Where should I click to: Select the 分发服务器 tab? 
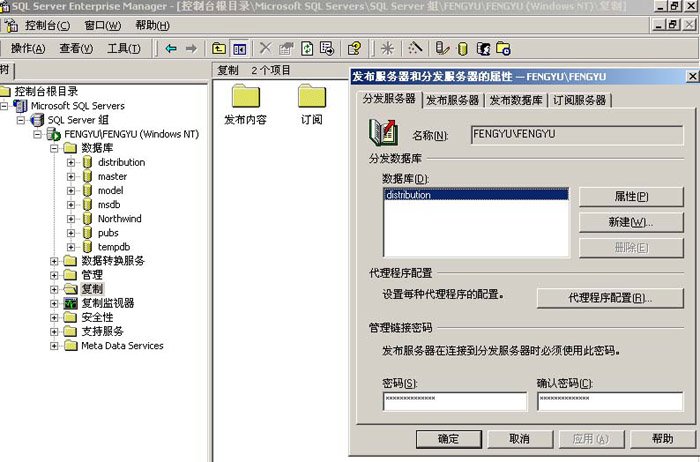[389, 99]
